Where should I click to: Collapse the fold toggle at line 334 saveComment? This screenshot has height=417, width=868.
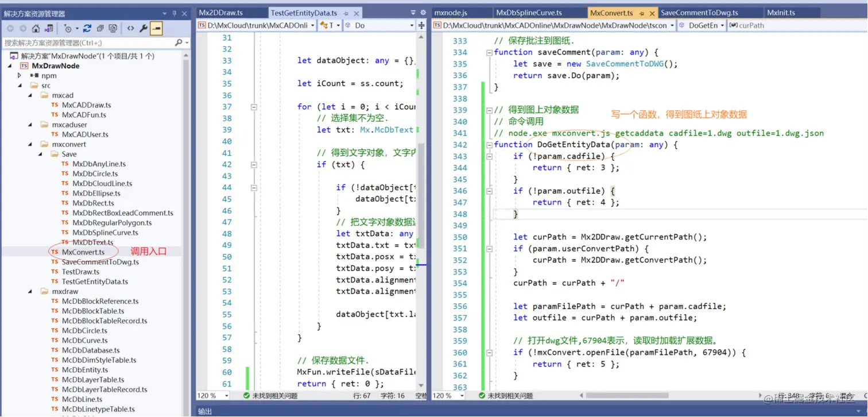pos(489,52)
